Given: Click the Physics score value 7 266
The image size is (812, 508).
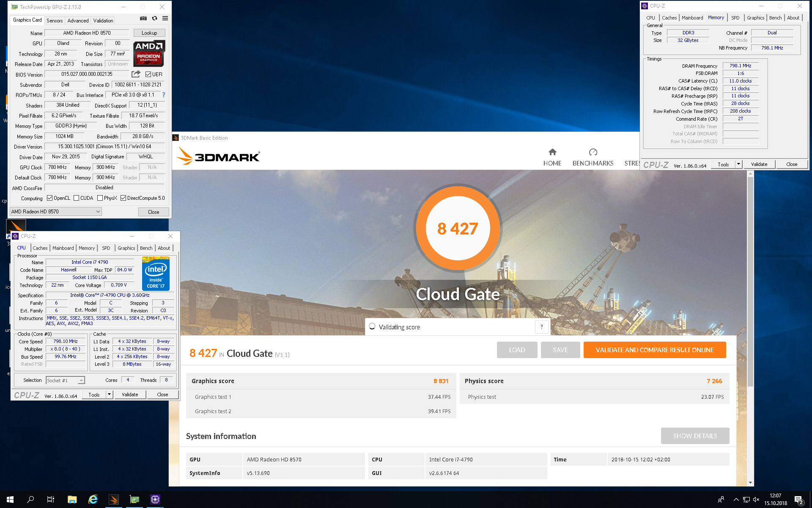Looking at the screenshot, I should pyautogui.click(x=714, y=381).
